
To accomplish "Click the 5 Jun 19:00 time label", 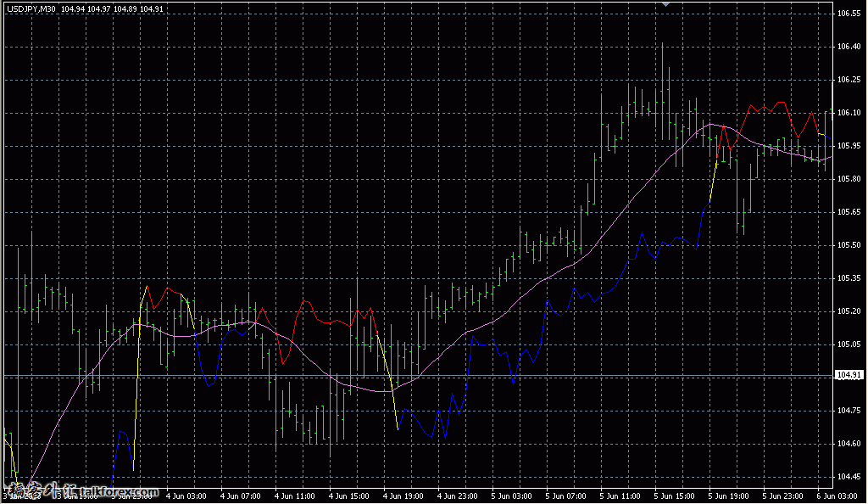I will point(728,496).
